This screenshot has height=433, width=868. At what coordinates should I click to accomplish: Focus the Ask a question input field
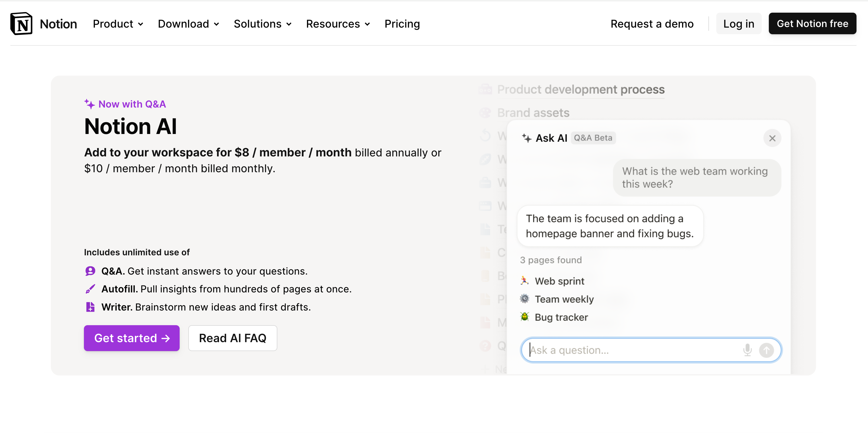630,350
